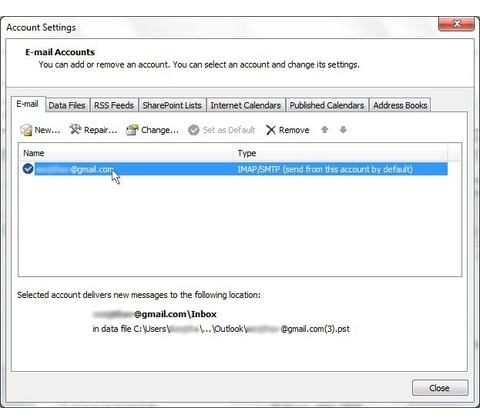This screenshot has width=480, height=420.
Task: Click the red X window close button
Action: click(x=456, y=24)
